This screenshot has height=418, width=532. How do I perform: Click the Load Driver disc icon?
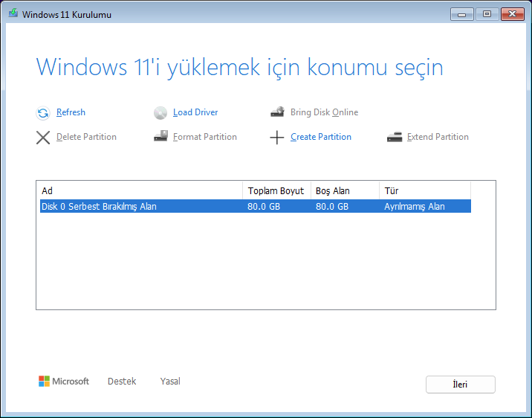(x=160, y=113)
